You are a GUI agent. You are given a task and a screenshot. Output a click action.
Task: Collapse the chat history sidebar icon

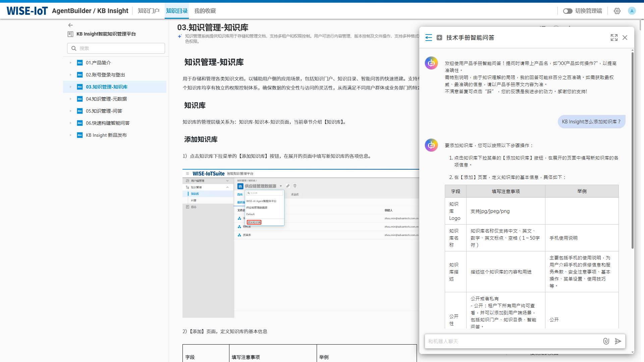pyautogui.click(x=428, y=38)
